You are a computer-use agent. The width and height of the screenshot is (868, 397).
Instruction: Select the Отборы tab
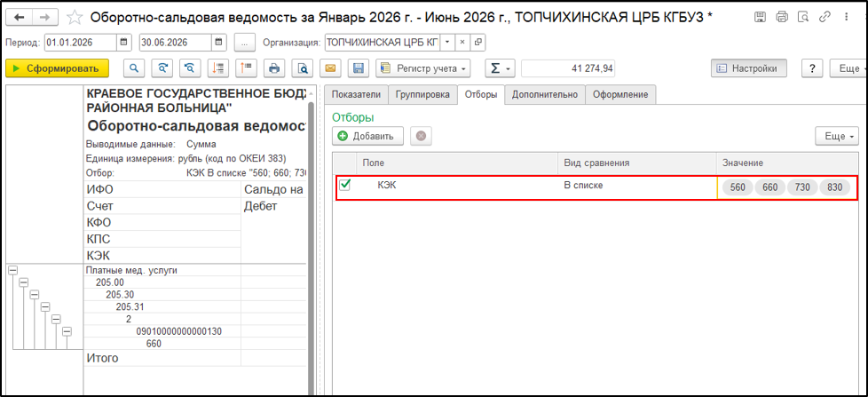pos(480,95)
